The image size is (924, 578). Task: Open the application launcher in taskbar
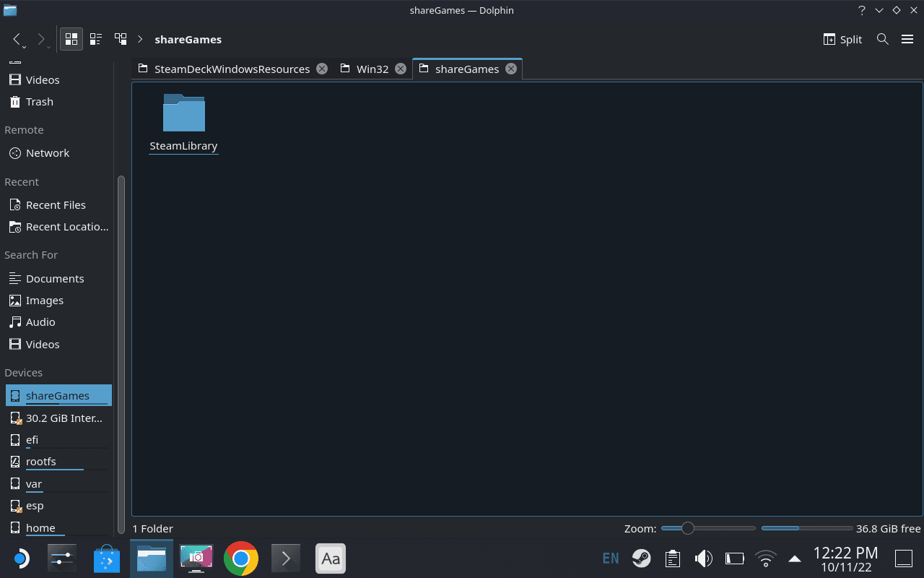21,558
